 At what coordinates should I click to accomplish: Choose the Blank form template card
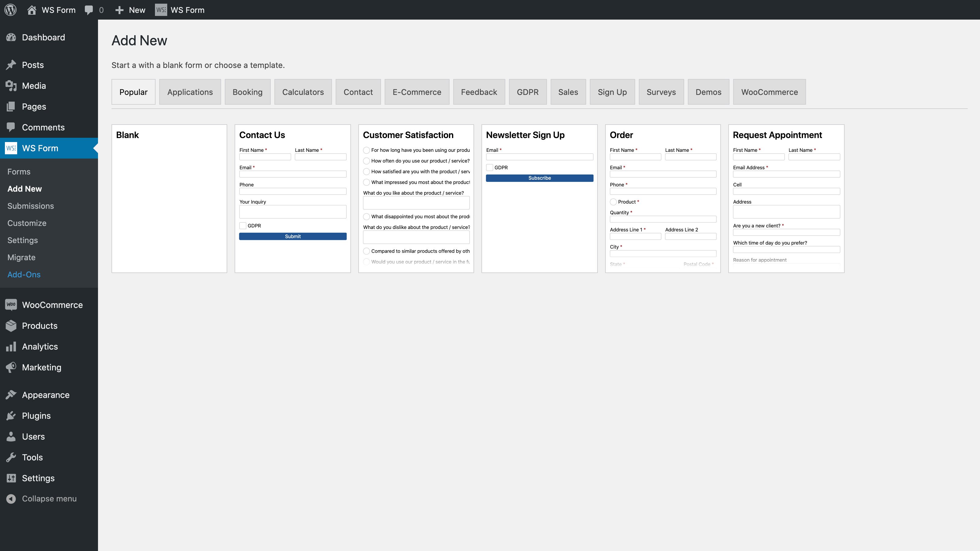(x=169, y=198)
